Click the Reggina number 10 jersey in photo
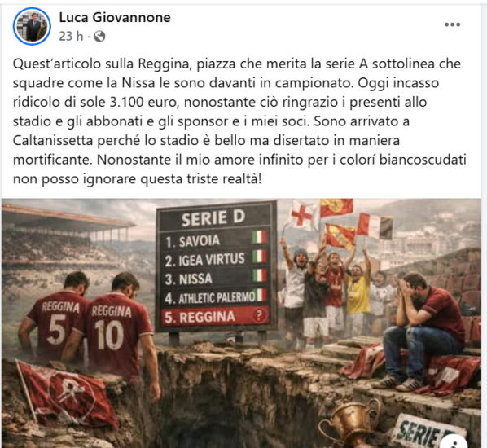The height and width of the screenshot is (448, 487). coord(113,331)
